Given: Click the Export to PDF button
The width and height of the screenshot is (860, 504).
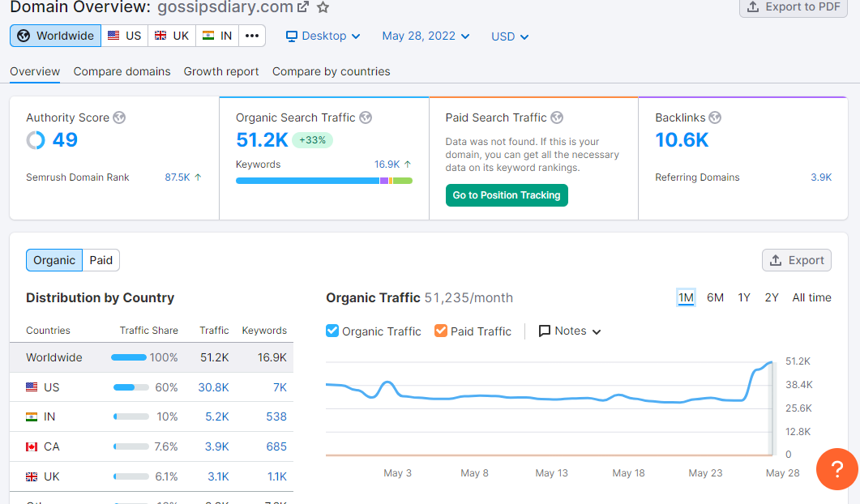Looking at the screenshot, I should 793,7.
